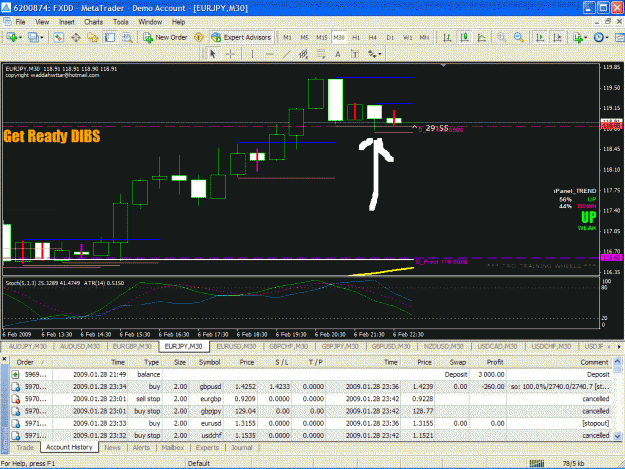
Task: Click the account history scrollbar down arrow
Action: [x=617, y=436]
